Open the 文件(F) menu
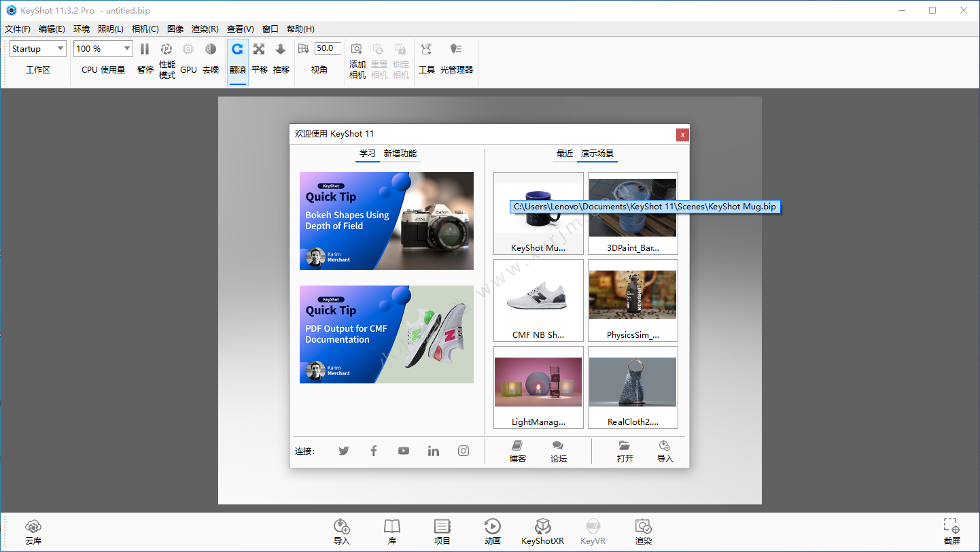 18,29
